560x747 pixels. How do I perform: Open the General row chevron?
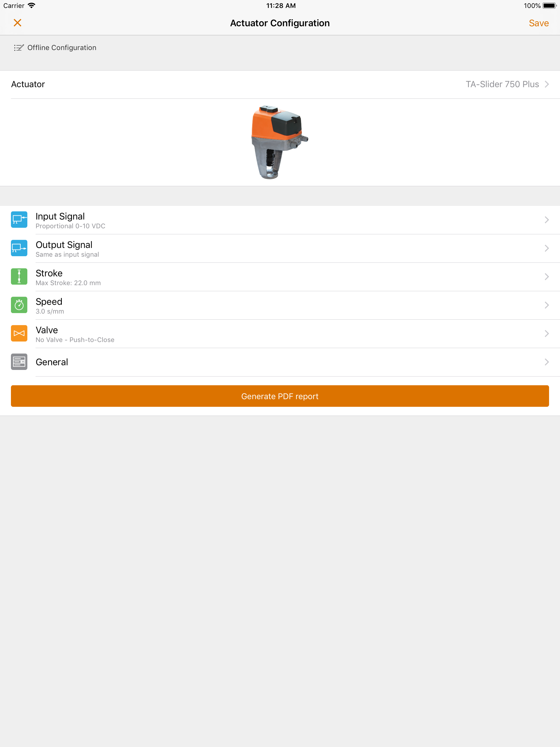point(547,362)
